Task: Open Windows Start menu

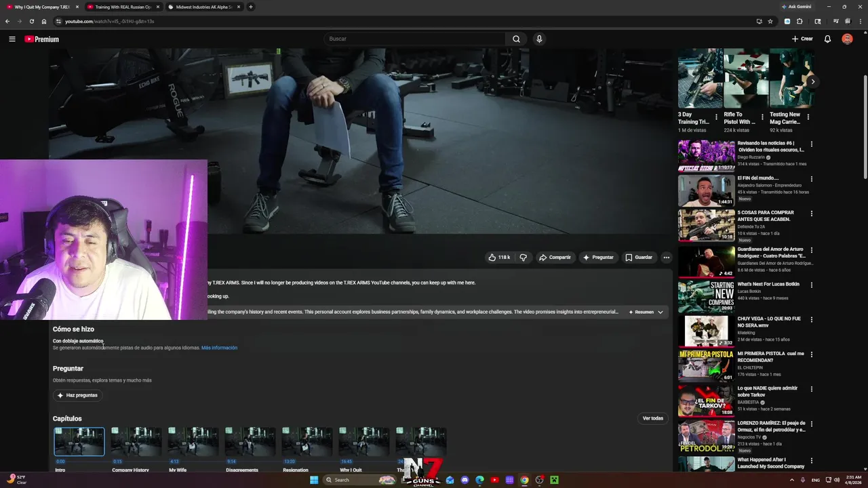Action: click(313, 480)
